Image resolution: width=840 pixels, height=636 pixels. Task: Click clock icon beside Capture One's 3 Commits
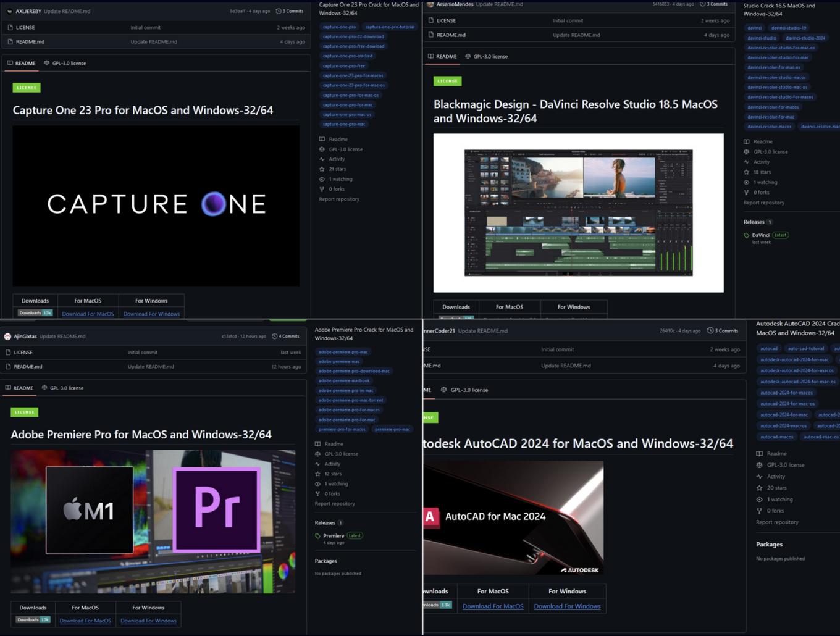tap(278, 11)
